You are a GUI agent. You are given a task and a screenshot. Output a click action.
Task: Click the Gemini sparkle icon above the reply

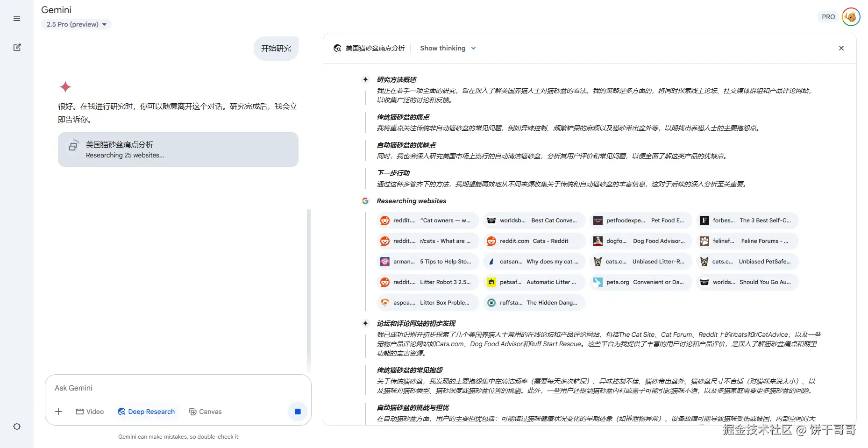(x=65, y=87)
